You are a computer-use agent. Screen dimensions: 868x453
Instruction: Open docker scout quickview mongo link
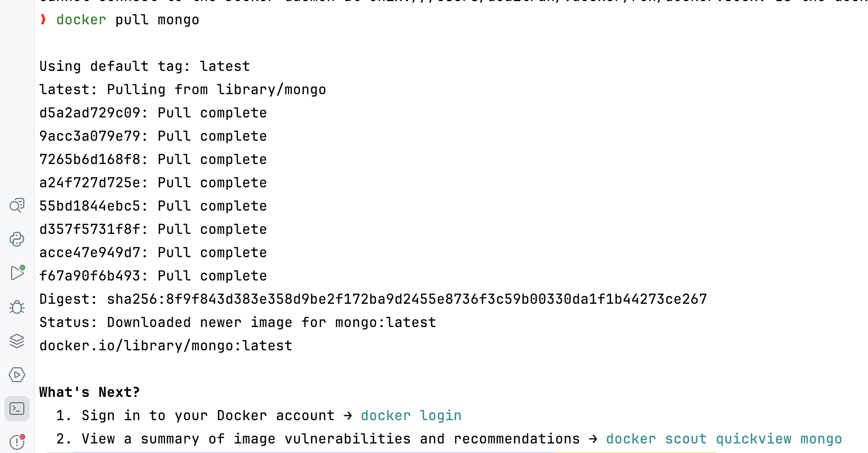tap(724, 439)
